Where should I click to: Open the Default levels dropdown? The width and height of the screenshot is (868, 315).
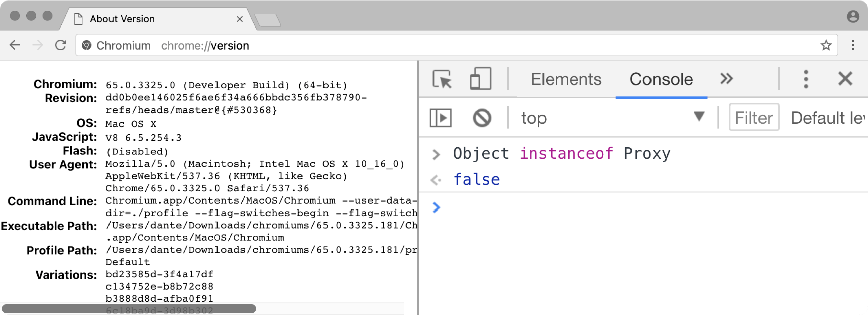click(x=828, y=118)
